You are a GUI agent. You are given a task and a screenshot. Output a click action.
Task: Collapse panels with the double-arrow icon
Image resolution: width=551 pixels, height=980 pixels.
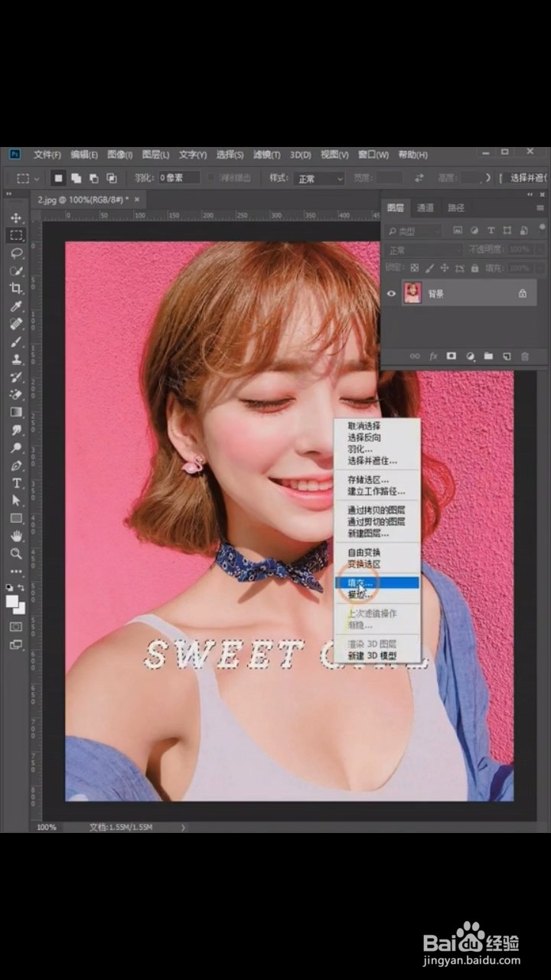pos(530,195)
